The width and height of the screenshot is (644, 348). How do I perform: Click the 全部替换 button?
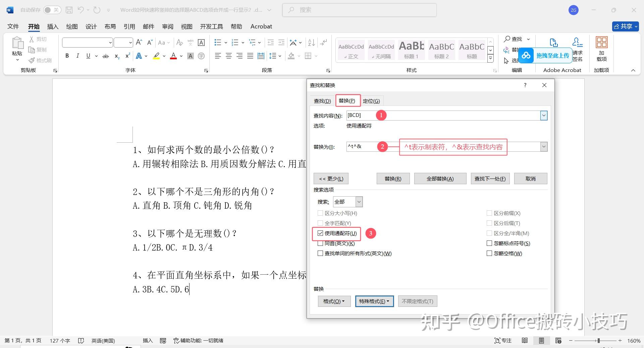(x=440, y=178)
